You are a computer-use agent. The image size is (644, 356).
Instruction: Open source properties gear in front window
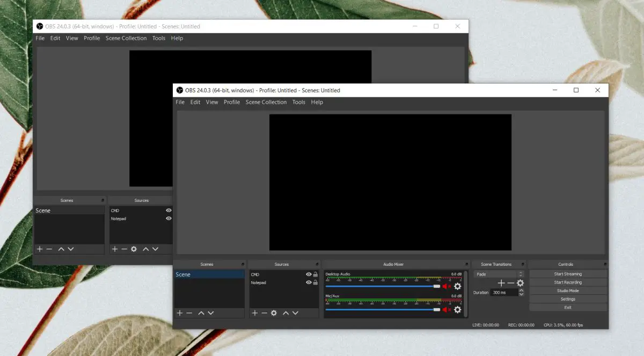(x=274, y=313)
